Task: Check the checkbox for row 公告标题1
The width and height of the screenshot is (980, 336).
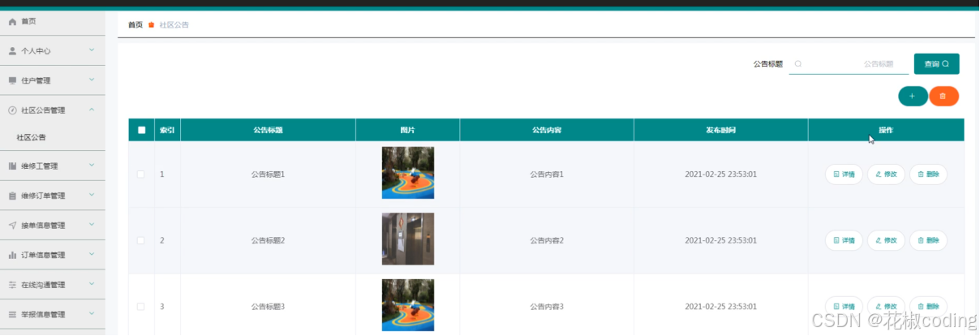Action: [x=141, y=174]
